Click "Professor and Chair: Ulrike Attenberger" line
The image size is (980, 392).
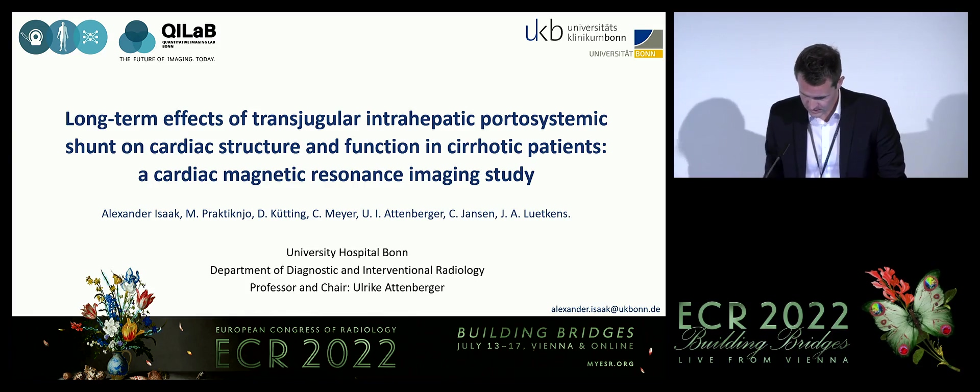tap(347, 287)
